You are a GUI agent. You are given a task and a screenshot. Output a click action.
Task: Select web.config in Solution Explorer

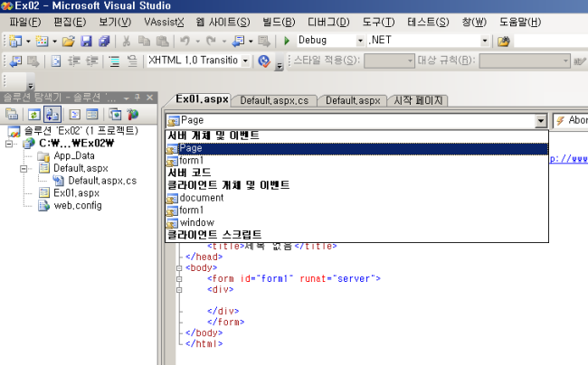point(77,206)
